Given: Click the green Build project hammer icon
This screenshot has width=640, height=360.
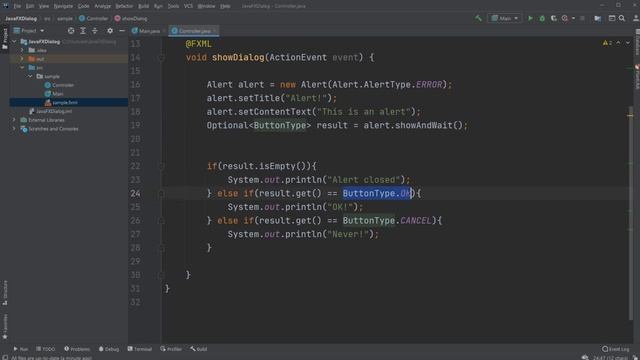Looking at the screenshot, I should 478,18.
